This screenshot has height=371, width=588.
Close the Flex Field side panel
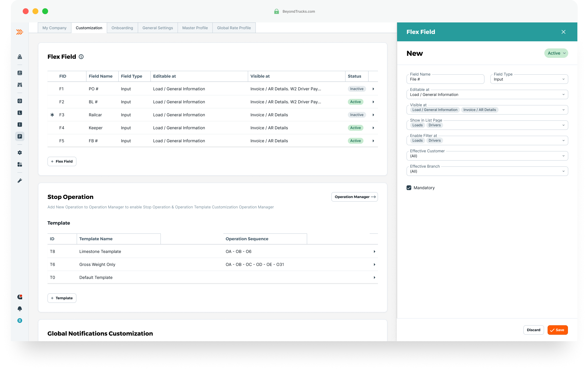tap(563, 32)
